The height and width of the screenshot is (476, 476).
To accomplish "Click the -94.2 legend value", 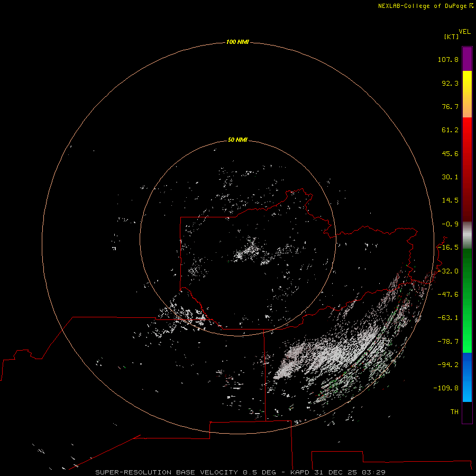I will coord(448,365).
